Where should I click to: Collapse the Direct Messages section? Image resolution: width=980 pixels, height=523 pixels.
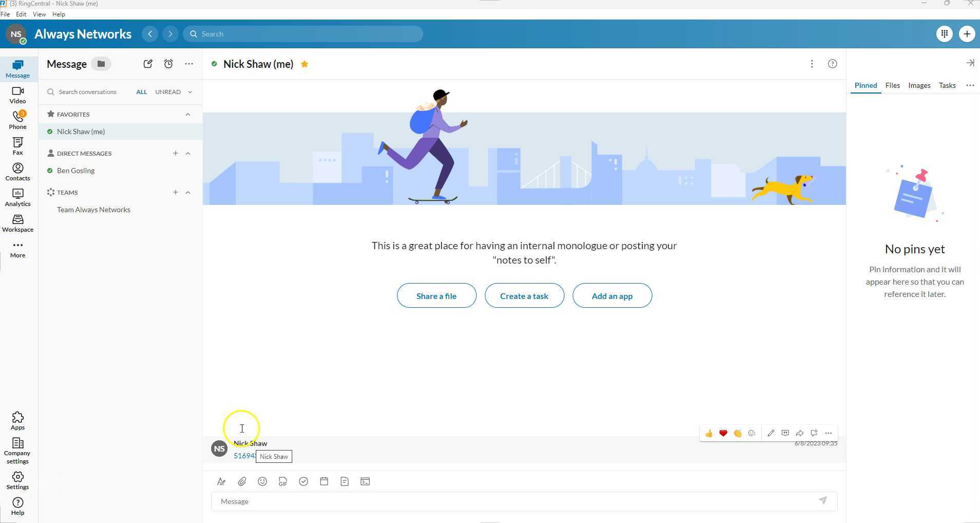tap(188, 154)
